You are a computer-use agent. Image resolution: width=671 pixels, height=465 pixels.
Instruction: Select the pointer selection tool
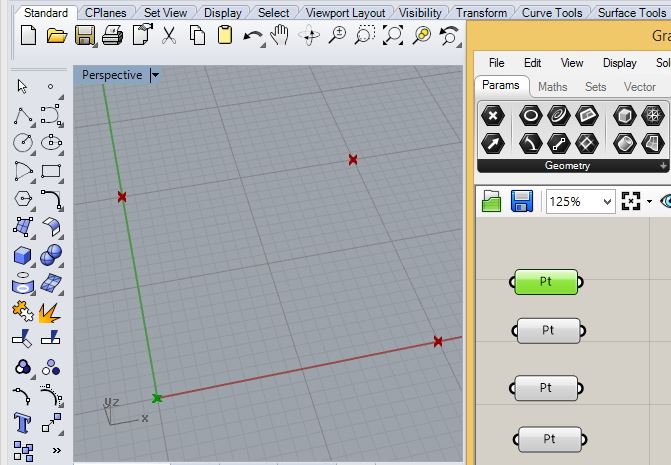[22, 86]
